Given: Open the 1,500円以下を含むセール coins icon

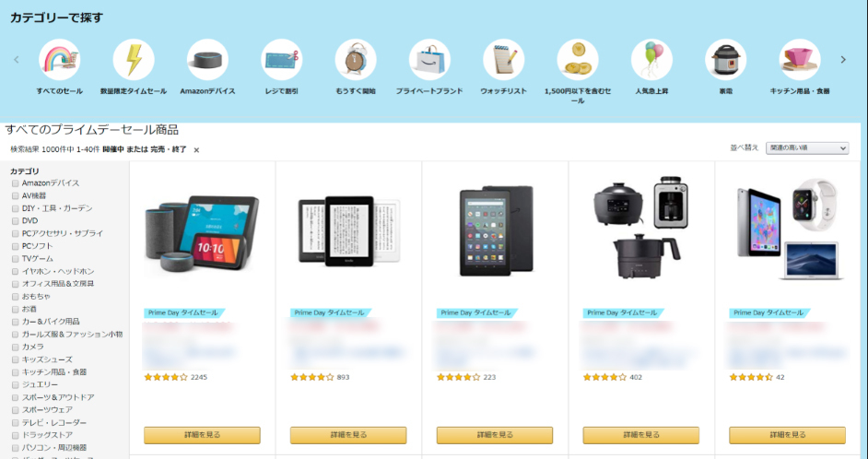Looking at the screenshot, I should click(578, 60).
